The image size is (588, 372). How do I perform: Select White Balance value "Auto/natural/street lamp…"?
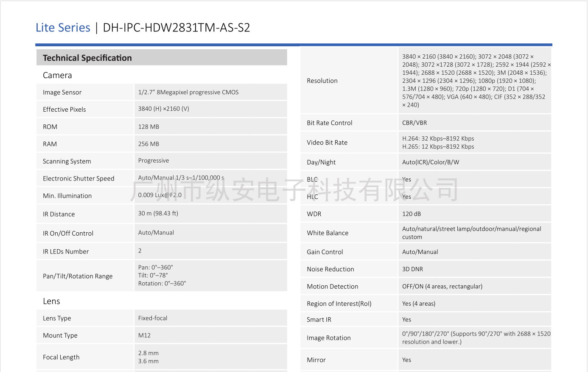[x=472, y=233]
